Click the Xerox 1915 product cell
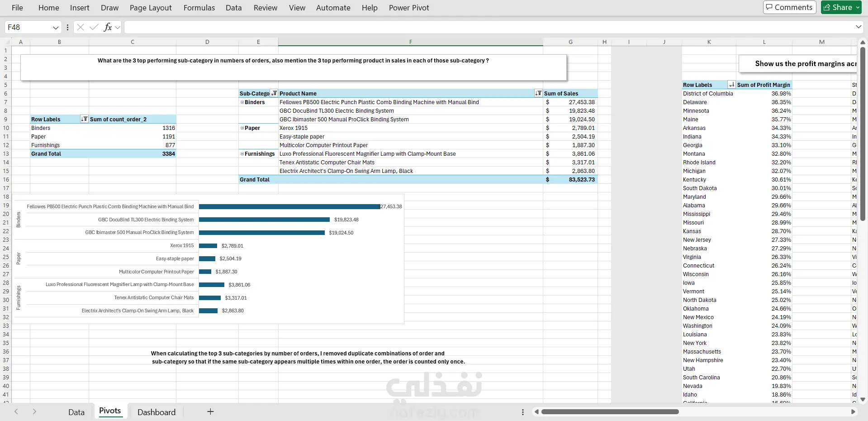 point(410,128)
